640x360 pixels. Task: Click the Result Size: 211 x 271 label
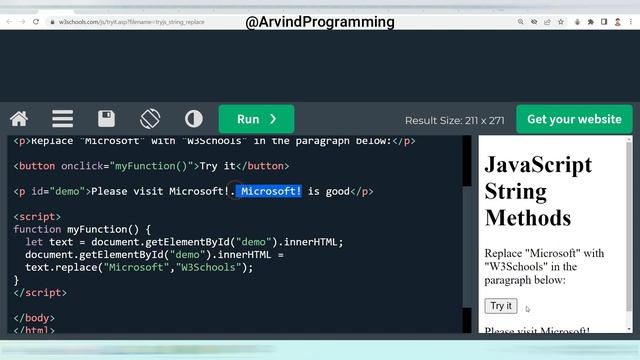click(x=455, y=121)
